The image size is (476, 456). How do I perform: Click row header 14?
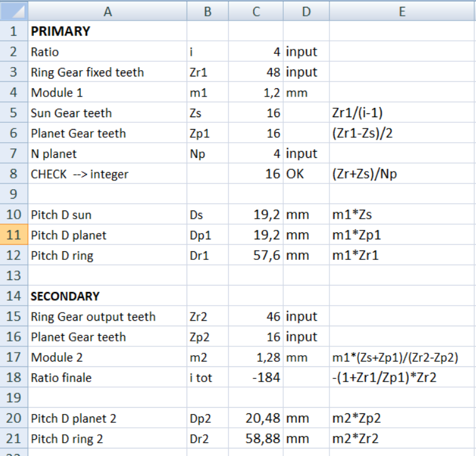pyautogui.click(x=13, y=296)
